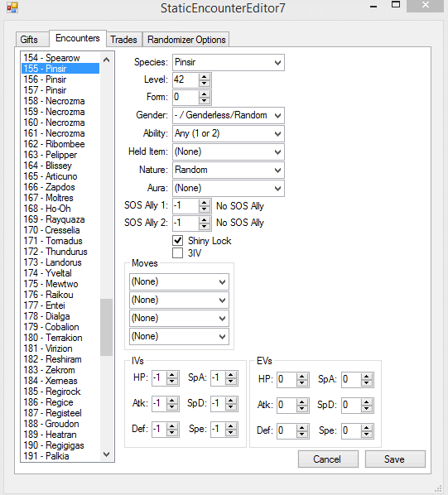Increment SOS Ally 1 value
Image resolution: width=448 pixels, height=495 pixels.
click(205, 203)
